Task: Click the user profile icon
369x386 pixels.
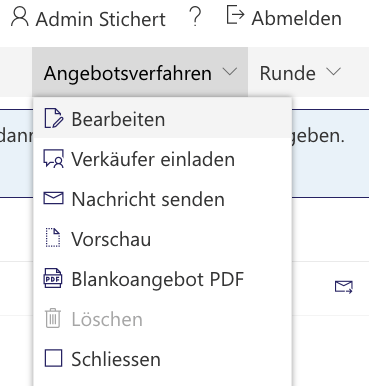Action: pyautogui.click(x=20, y=17)
